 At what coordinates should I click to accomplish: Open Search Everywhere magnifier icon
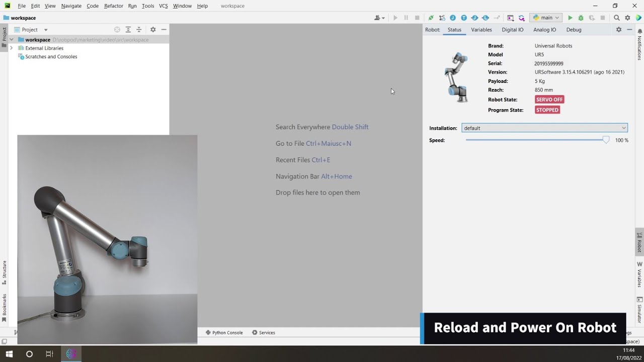(617, 18)
